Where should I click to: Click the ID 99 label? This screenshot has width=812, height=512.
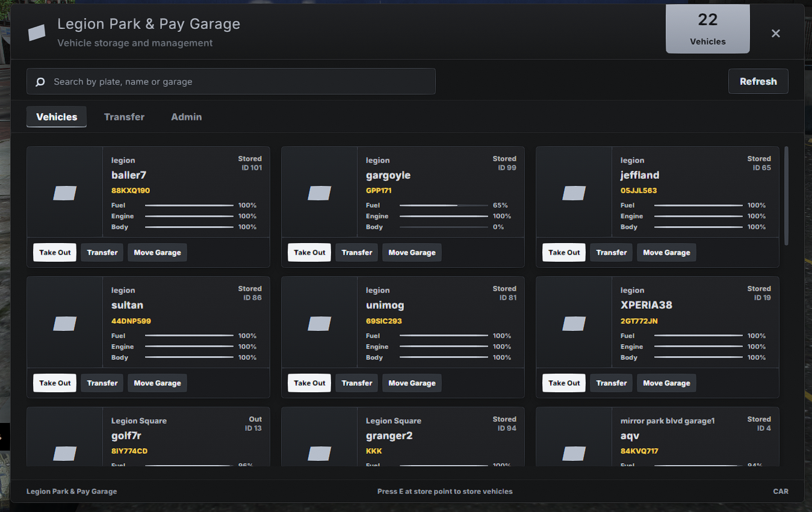507,168
